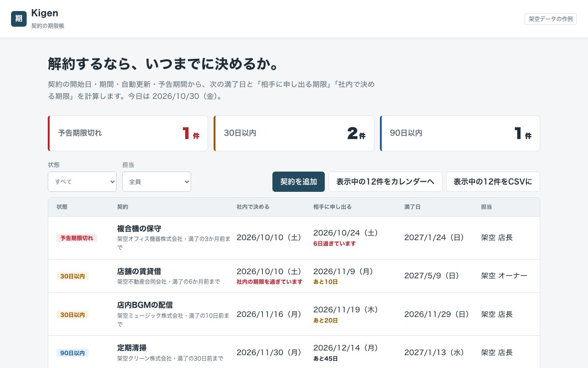
Task: Click the あと20日 remaining label
Action: pos(326,320)
